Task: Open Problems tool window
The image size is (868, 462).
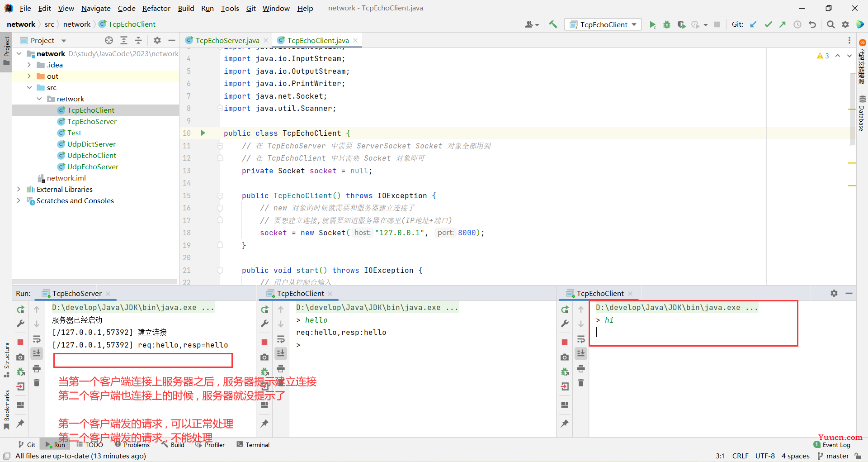Action: click(x=132, y=445)
